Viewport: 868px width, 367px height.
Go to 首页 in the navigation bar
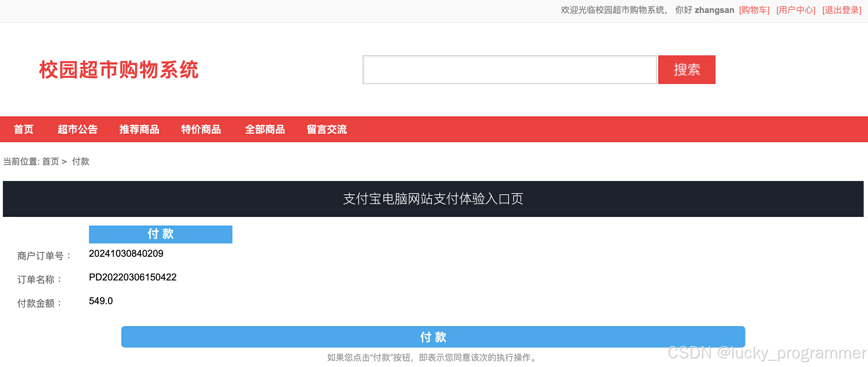click(24, 129)
